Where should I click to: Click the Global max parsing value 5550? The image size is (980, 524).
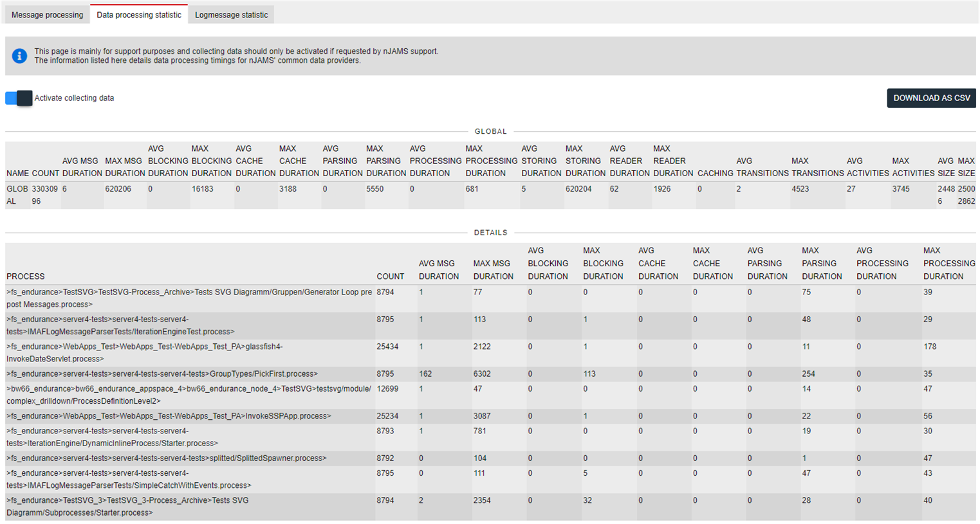point(374,189)
